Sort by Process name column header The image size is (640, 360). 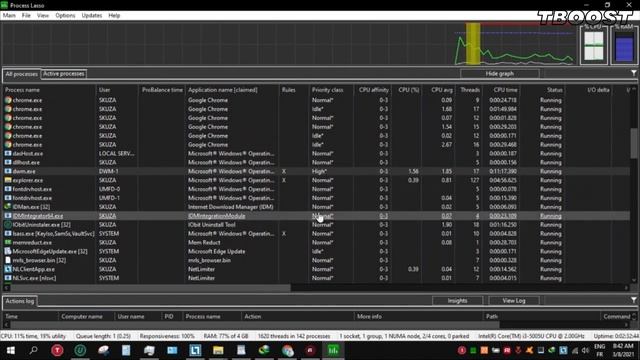click(x=49, y=90)
